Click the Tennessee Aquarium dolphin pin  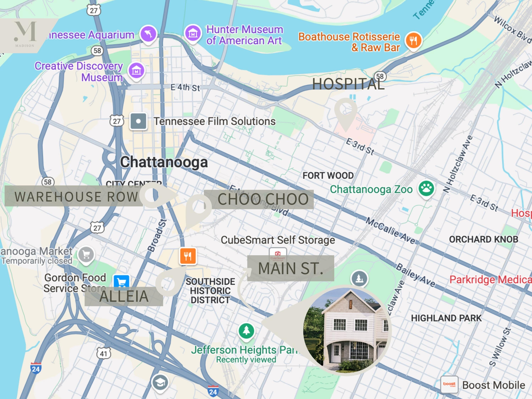[148, 34]
